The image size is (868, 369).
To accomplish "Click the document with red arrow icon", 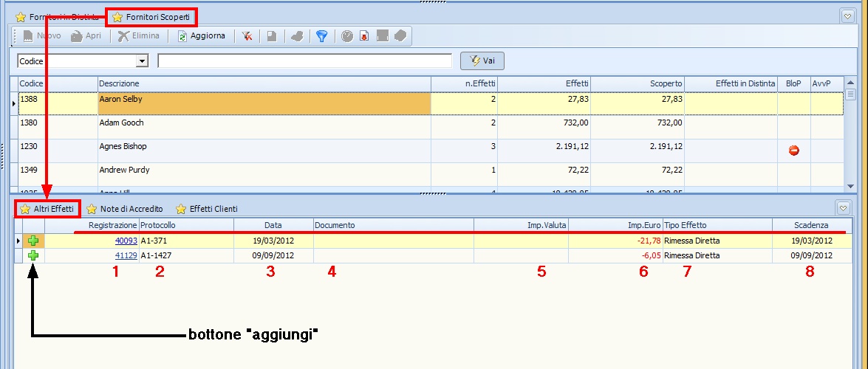I will click(364, 35).
